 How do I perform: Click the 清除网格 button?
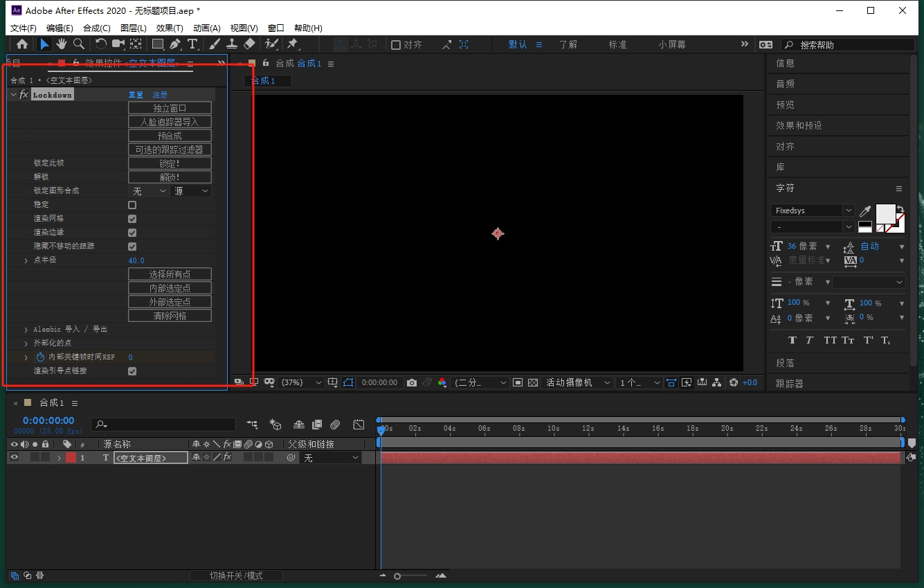[170, 316]
